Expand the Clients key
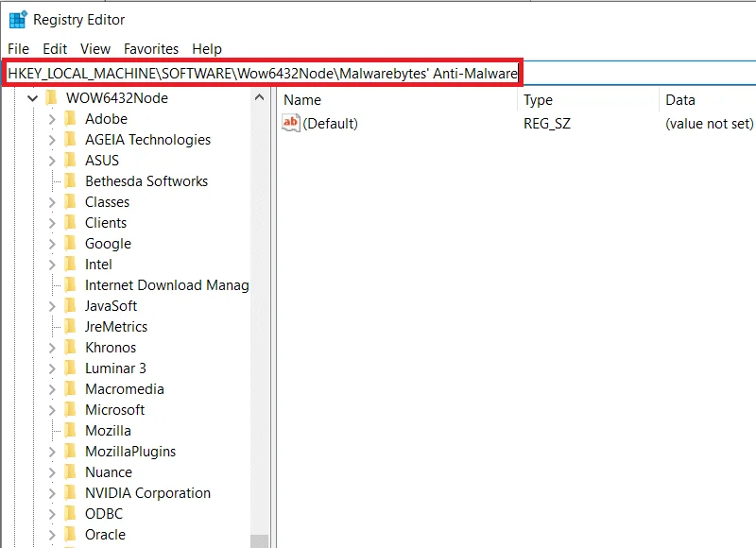The width and height of the screenshot is (756, 548). coord(52,223)
